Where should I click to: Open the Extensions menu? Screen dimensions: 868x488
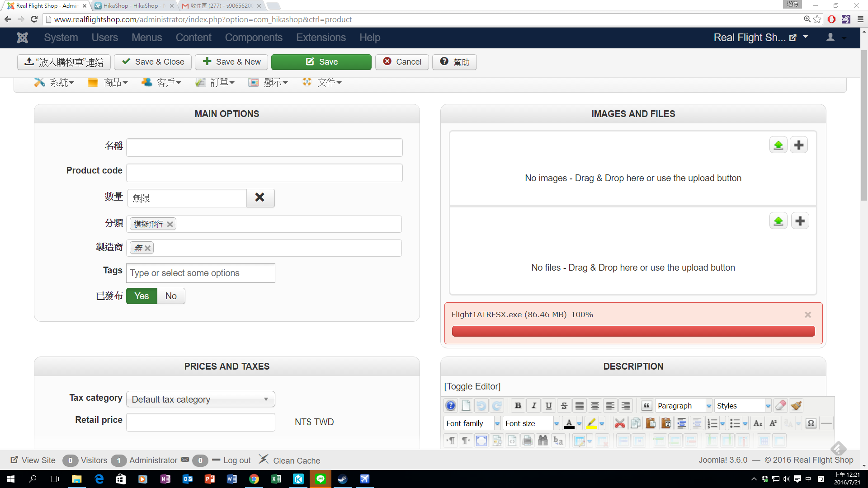[x=321, y=38]
